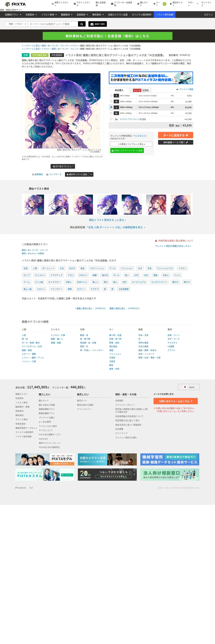Click the magnifier search submit icon
The width and height of the screenshot is (215, 644).
(x=82, y=24)
